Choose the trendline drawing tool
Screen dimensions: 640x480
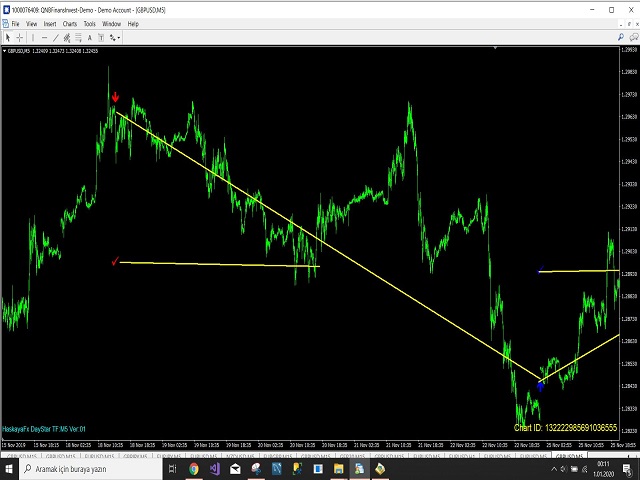tap(56, 38)
